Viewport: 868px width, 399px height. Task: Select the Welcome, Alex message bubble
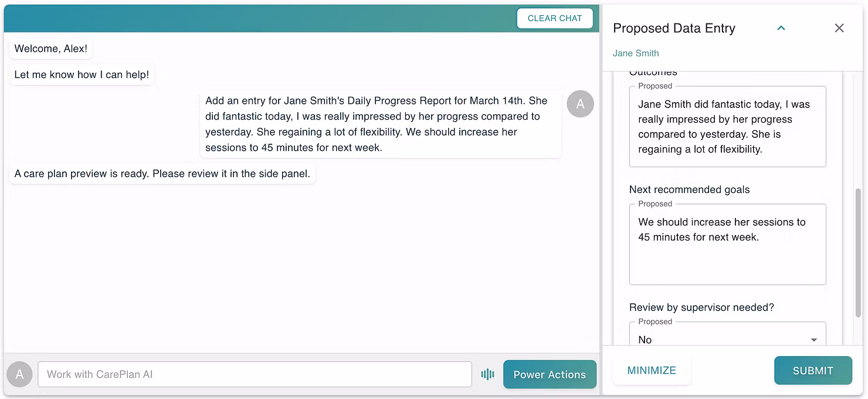tap(50, 49)
